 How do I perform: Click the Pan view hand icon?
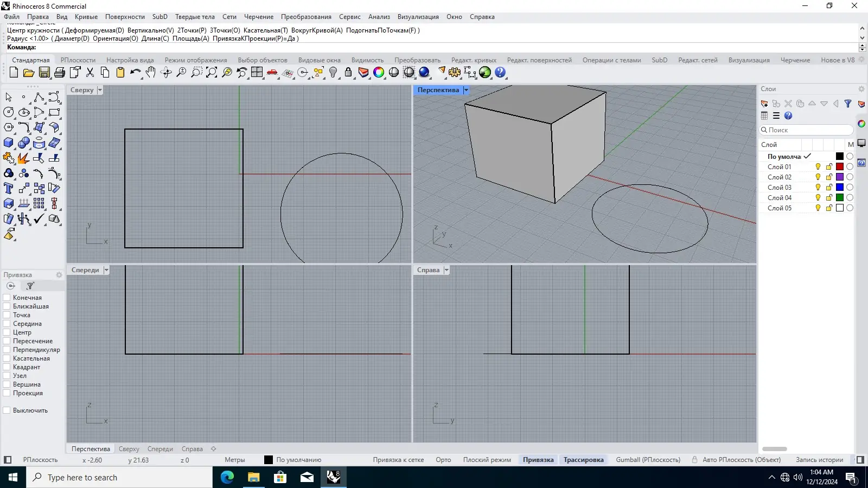(x=151, y=73)
